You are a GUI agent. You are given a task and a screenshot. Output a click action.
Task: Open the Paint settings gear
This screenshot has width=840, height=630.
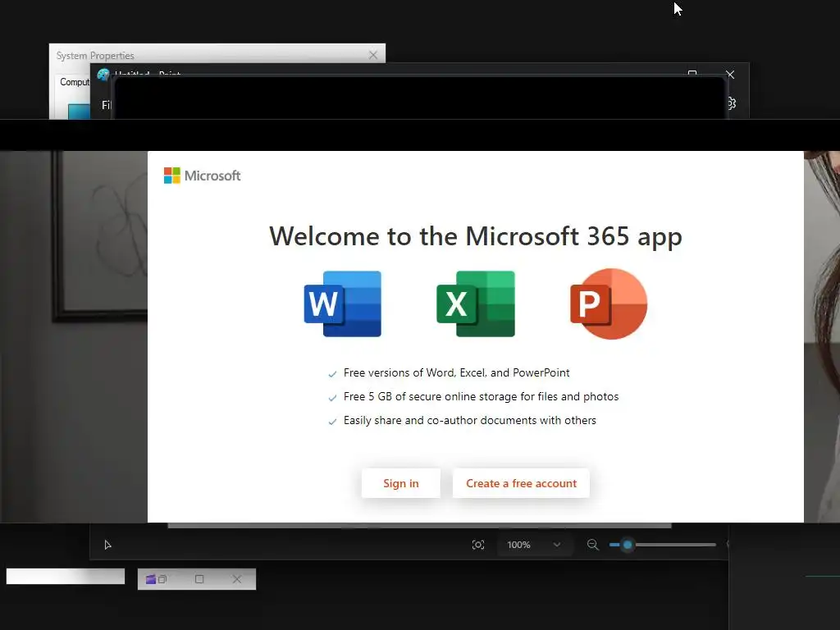(x=732, y=103)
